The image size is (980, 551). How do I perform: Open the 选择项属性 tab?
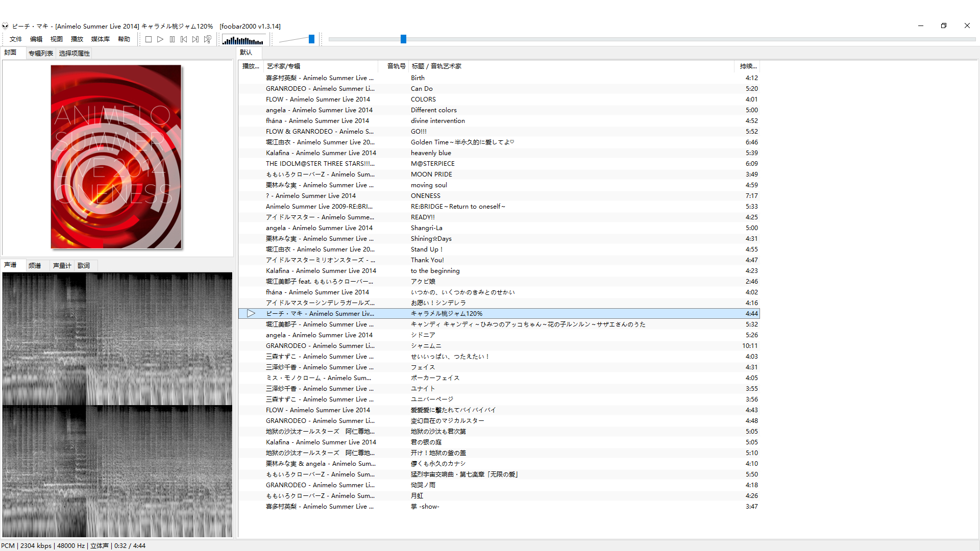pyautogui.click(x=74, y=53)
